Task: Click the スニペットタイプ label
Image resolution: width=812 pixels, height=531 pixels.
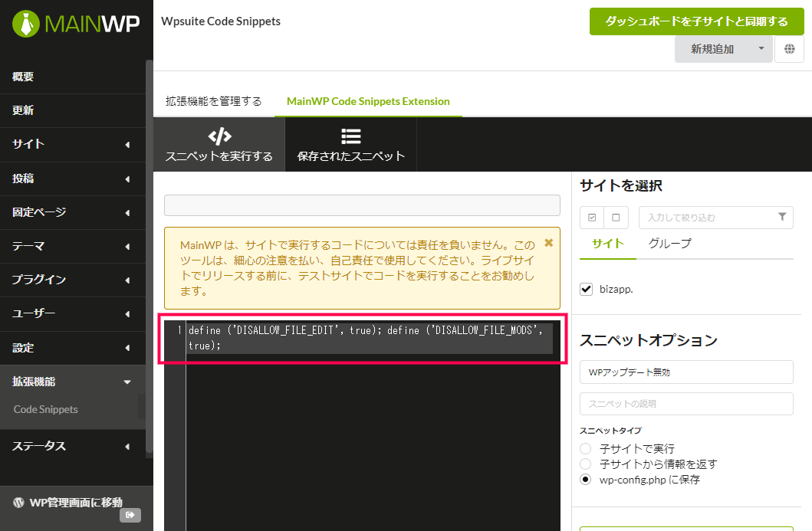Action: click(x=610, y=431)
